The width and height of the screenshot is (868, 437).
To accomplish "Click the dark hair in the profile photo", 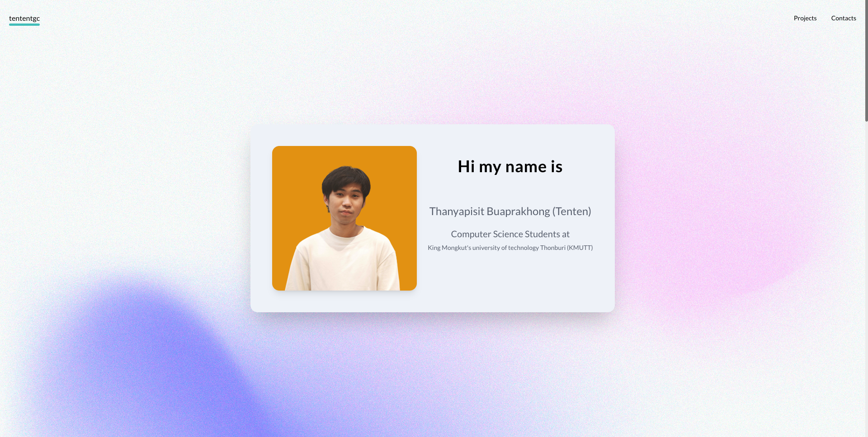I will click(x=346, y=177).
